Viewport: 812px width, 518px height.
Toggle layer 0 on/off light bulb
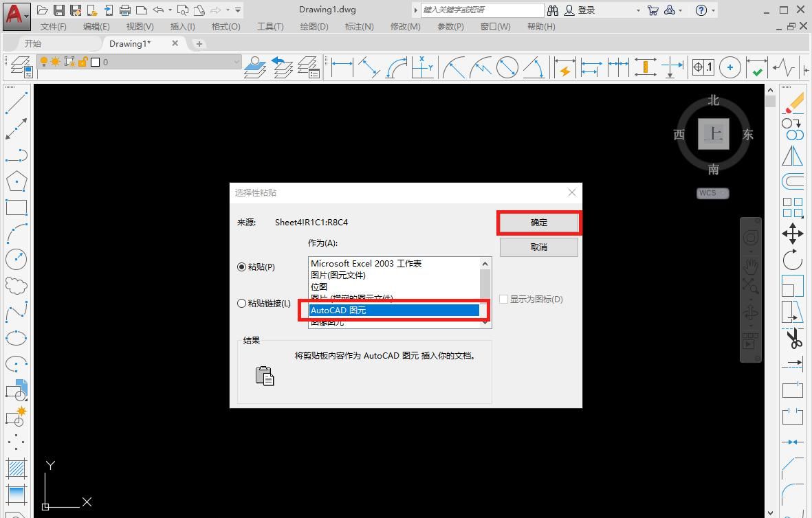coord(44,62)
